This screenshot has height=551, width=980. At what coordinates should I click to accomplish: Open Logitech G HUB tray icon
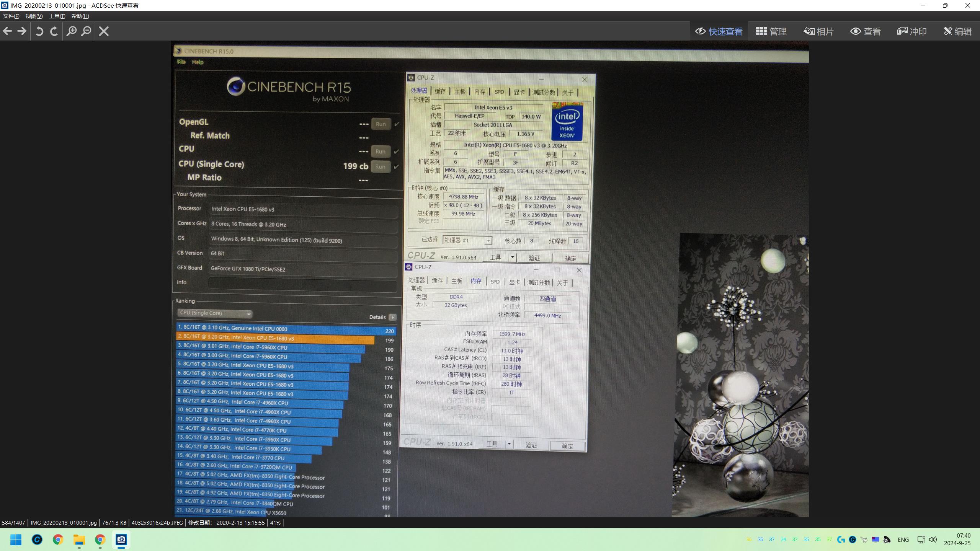(x=841, y=540)
